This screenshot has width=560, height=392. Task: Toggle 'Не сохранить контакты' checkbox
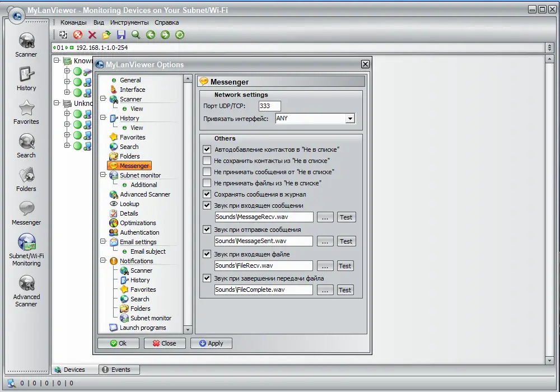pyautogui.click(x=207, y=161)
